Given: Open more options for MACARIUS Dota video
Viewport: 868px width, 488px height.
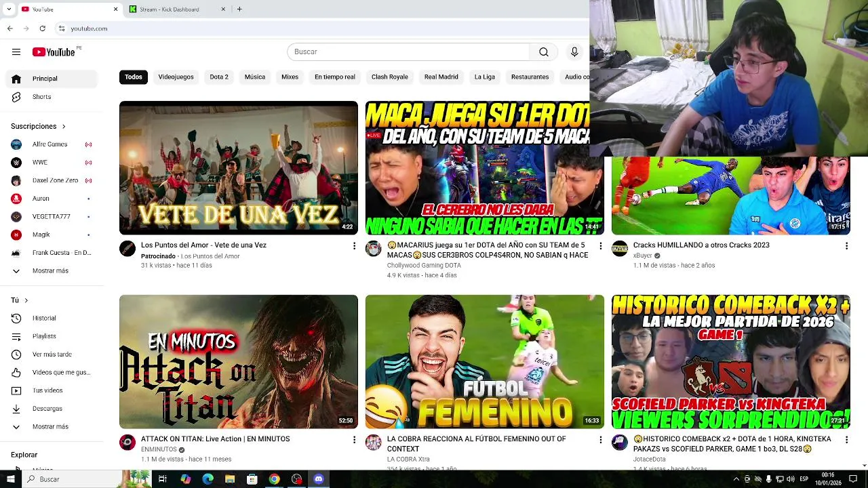Looking at the screenshot, I should (600, 246).
